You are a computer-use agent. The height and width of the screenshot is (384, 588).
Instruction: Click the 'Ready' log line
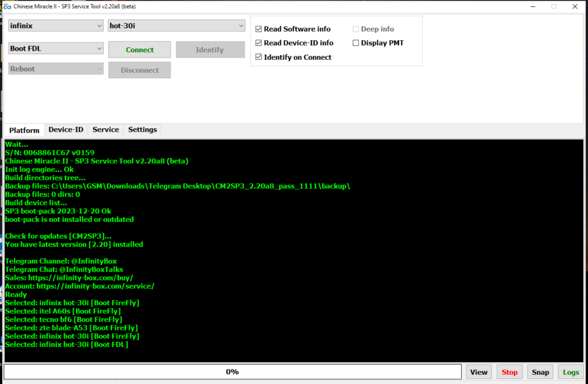[x=16, y=295]
